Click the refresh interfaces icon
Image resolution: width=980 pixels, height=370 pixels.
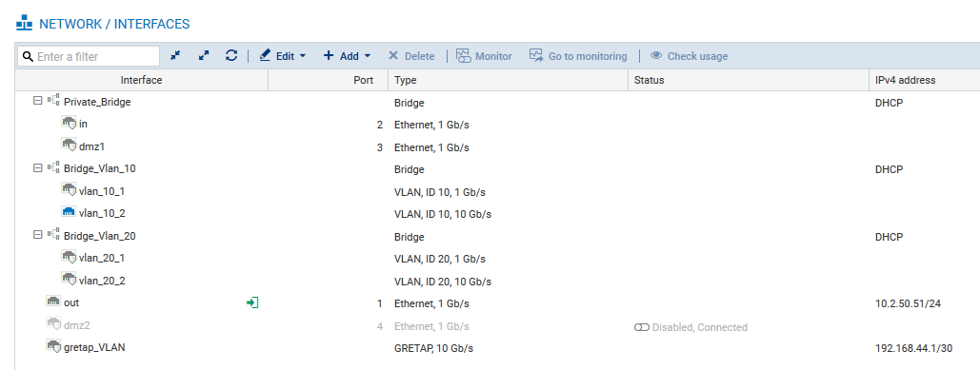click(x=231, y=55)
